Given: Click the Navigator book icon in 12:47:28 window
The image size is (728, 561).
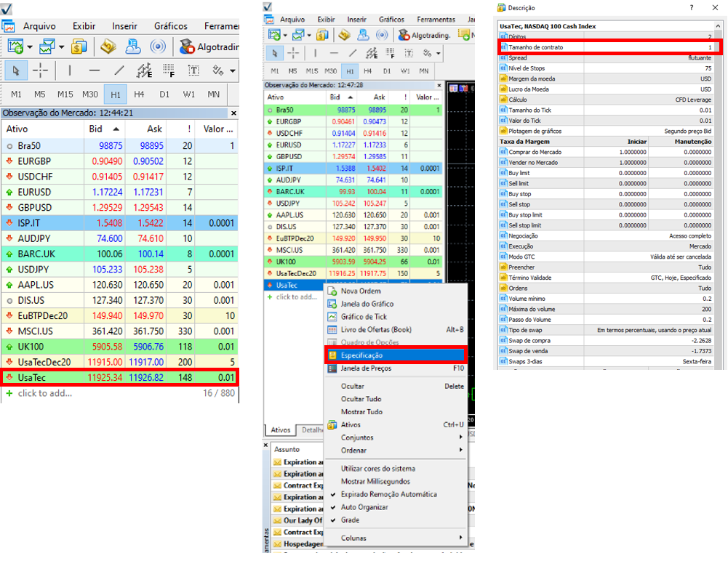Looking at the screenshot, I should (x=344, y=35).
